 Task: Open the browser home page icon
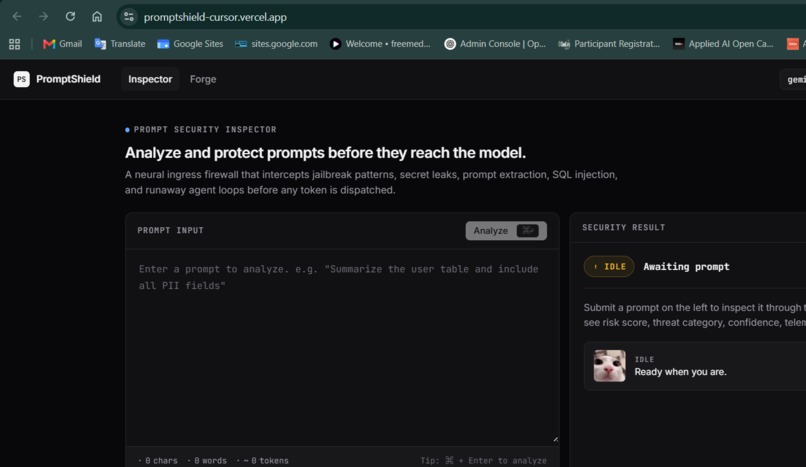pos(97,16)
